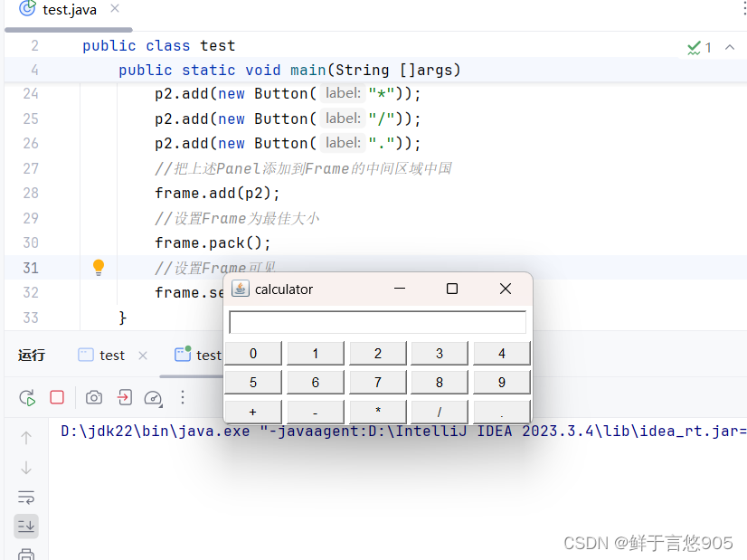Image resolution: width=747 pixels, height=560 pixels.
Task: Click calculator button 1
Action: [316, 353]
